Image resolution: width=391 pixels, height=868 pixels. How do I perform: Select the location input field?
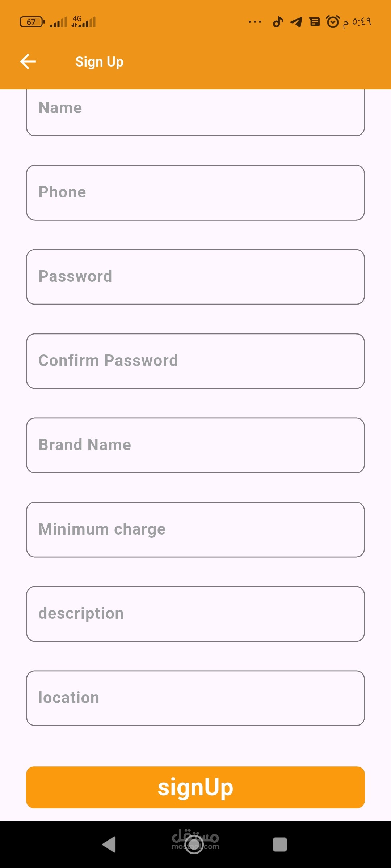coord(195,698)
